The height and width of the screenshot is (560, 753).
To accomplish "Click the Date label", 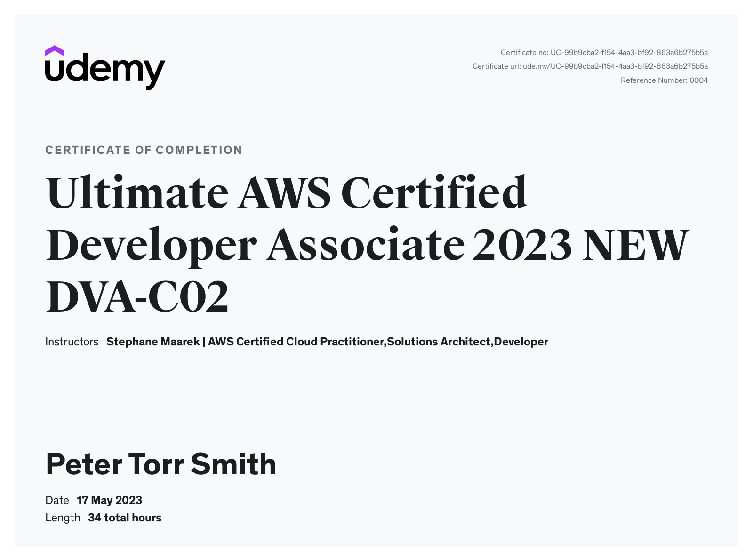I will coord(57,500).
